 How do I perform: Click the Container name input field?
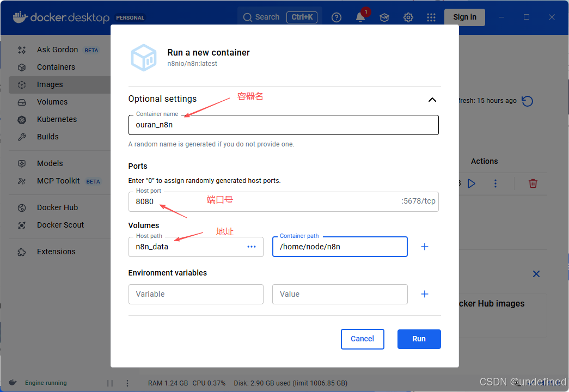click(x=284, y=125)
